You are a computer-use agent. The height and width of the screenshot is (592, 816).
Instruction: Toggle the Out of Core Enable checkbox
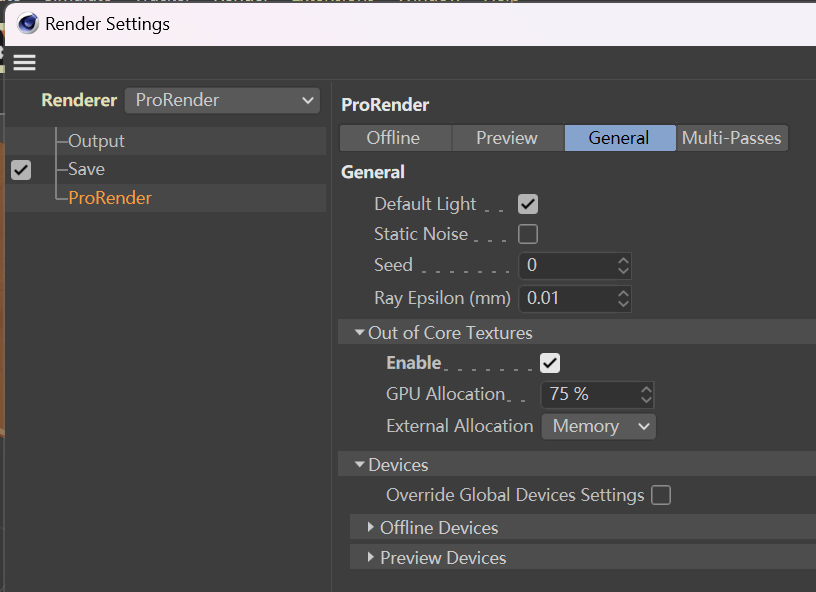pyautogui.click(x=550, y=363)
